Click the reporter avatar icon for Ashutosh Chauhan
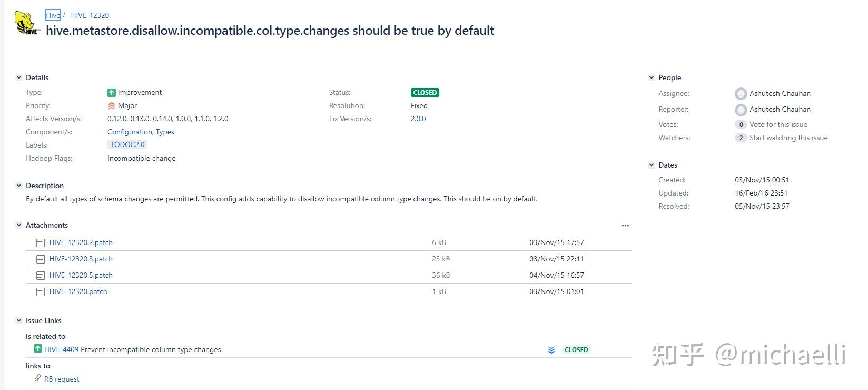Screen dimensions: 868x390 741,110
